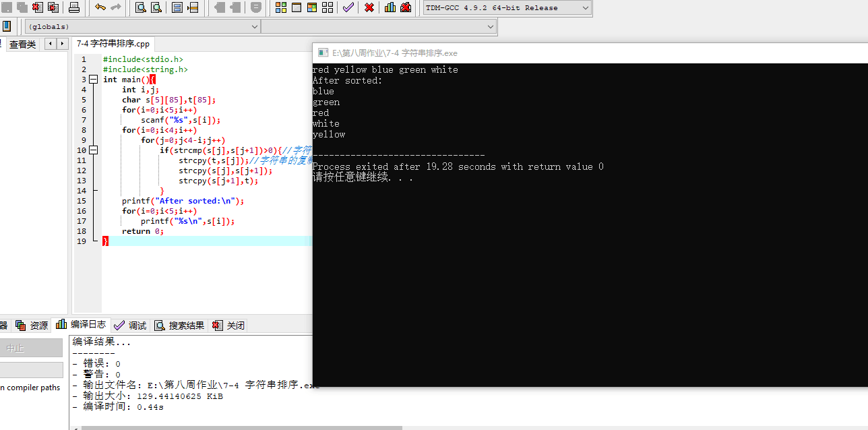
Task: Open the empty member function dropdown
Action: [379, 26]
